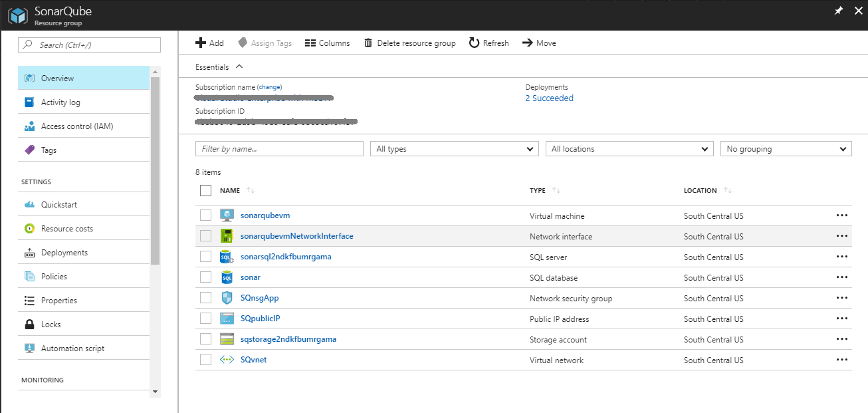The image size is (868, 413).
Task: Open the sqstorage2ndkfbumrgama resource link
Action: tap(288, 339)
